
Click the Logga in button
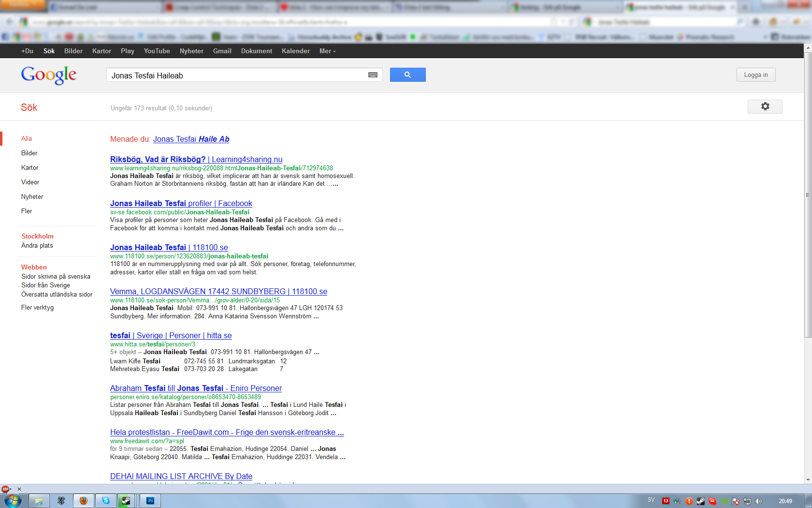756,75
